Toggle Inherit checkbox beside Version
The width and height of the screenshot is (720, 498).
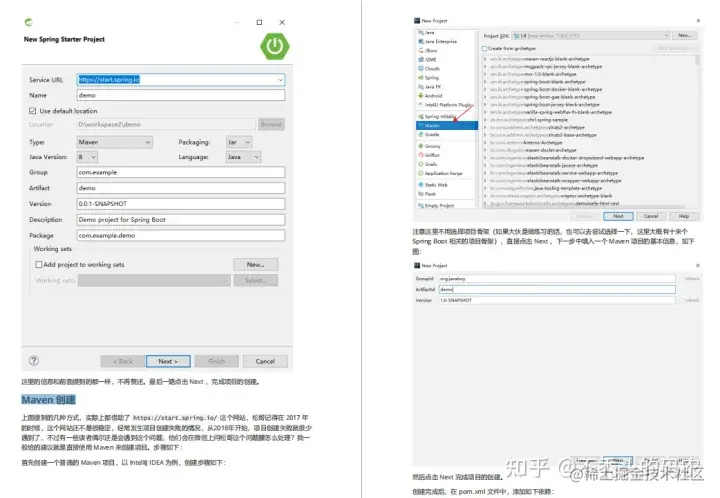(683, 300)
